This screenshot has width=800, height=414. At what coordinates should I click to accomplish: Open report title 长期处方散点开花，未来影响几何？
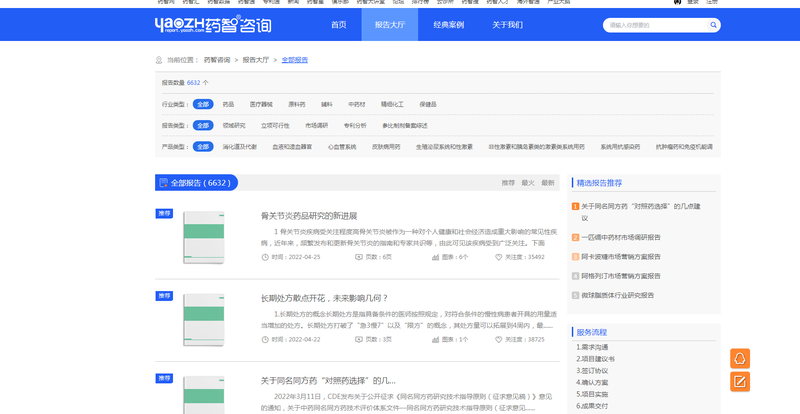pos(324,298)
